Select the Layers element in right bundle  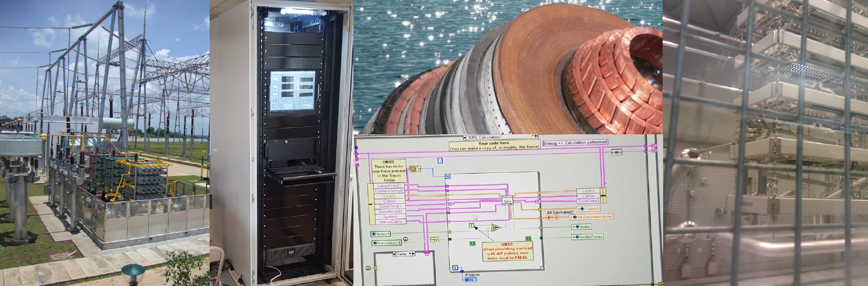point(589,191)
